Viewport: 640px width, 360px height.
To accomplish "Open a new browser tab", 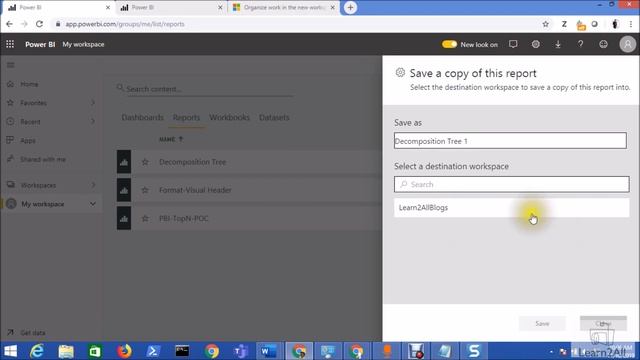I will [350, 7].
